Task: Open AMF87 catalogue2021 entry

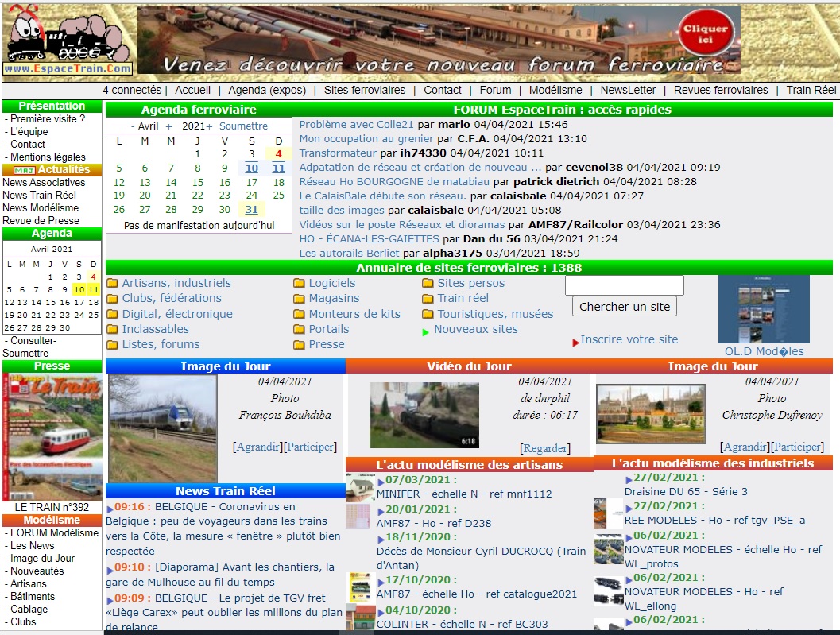Action: 476,594
